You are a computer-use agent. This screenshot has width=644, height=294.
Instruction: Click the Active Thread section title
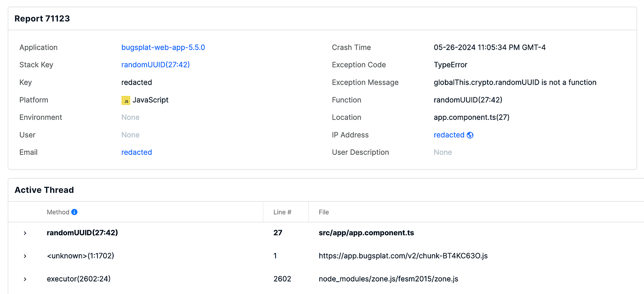click(44, 190)
